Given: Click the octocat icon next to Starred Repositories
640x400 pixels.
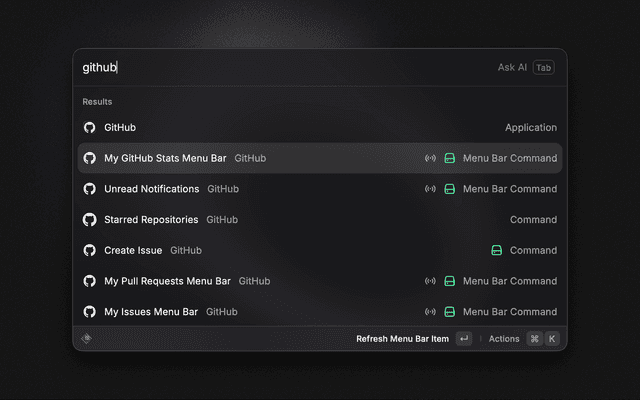Looking at the screenshot, I should click(89, 220).
